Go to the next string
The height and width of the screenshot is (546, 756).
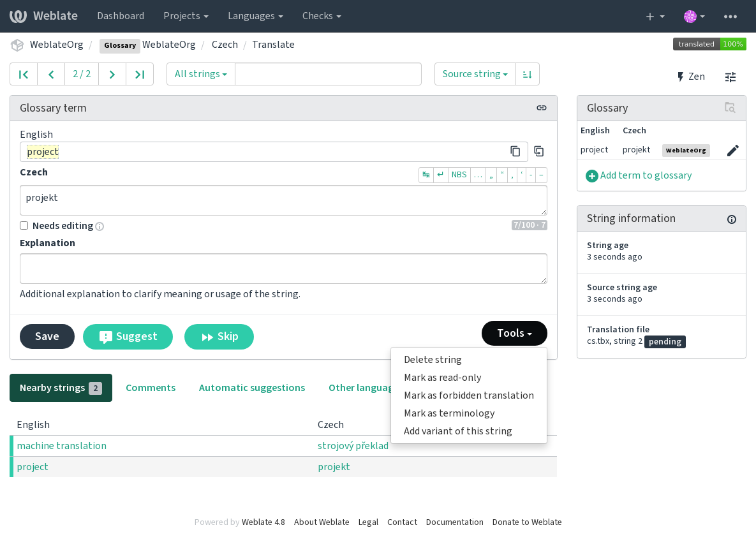[112, 74]
